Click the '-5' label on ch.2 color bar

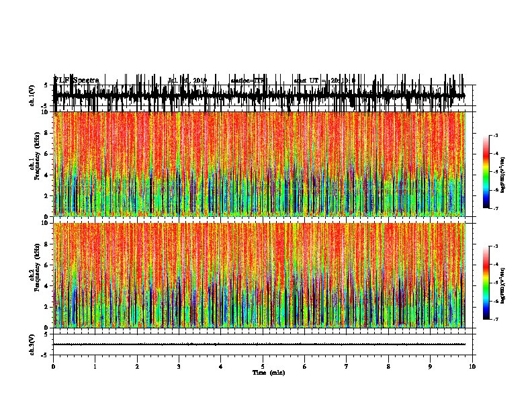[x=496, y=283]
